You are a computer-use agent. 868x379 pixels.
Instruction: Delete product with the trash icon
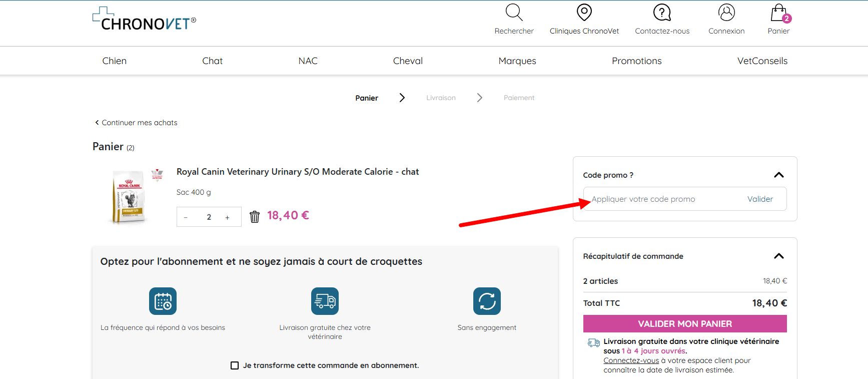tap(255, 216)
